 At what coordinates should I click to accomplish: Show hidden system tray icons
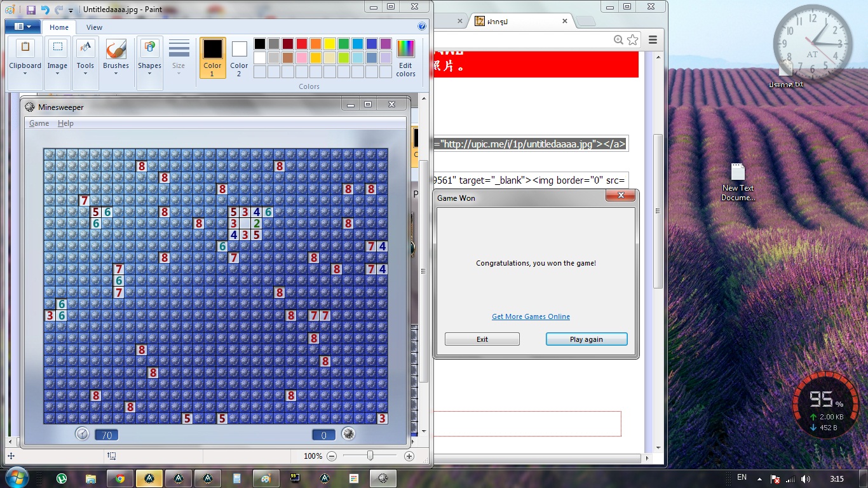point(759,478)
